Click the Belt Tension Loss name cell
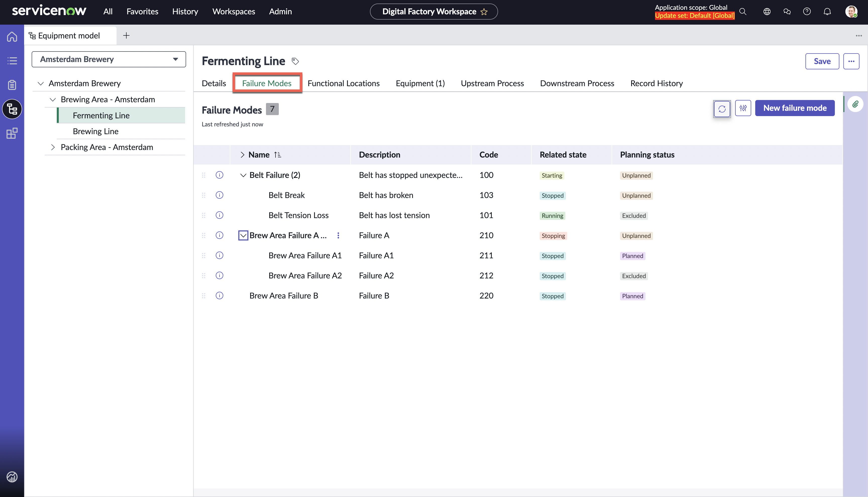This screenshot has height=497, width=868. (x=299, y=215)
